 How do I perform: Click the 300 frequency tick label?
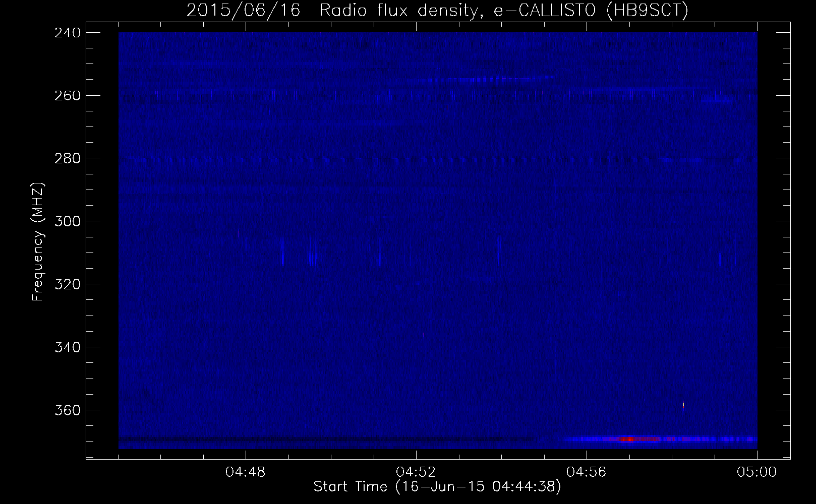coord(67,221)
